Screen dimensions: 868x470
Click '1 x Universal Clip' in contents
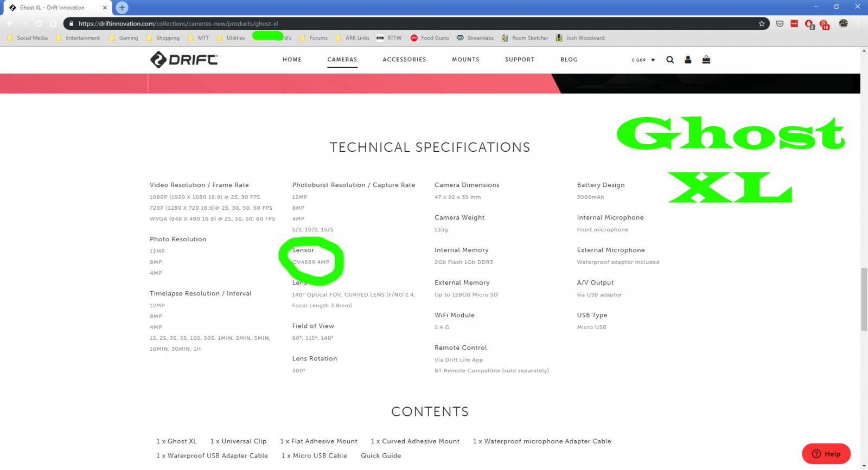tap(238, 441)
